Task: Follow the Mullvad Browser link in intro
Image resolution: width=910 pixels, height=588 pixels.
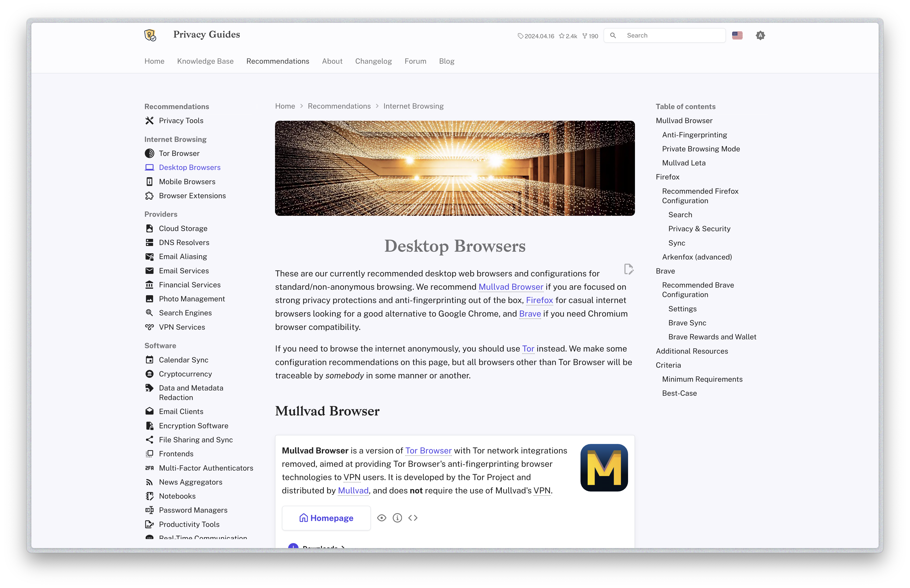Action: (511, 287)
